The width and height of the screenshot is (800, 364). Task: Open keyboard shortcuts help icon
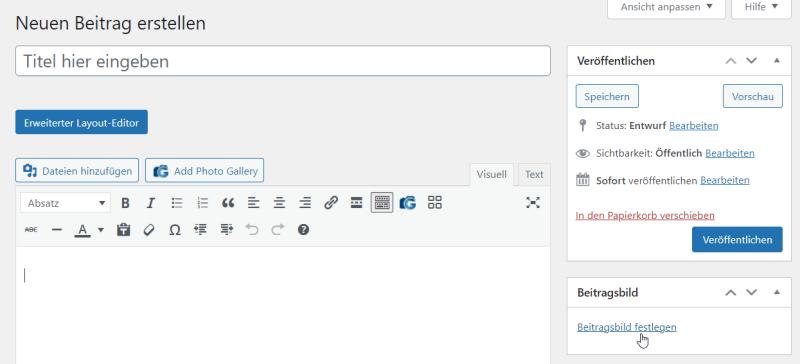(304, 230)
